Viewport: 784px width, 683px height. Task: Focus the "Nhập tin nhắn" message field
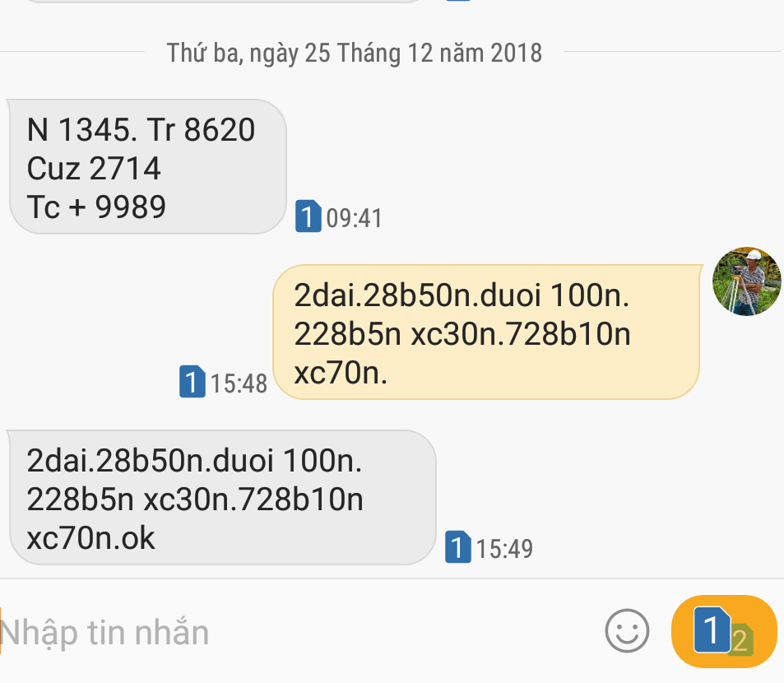(300, 632)
